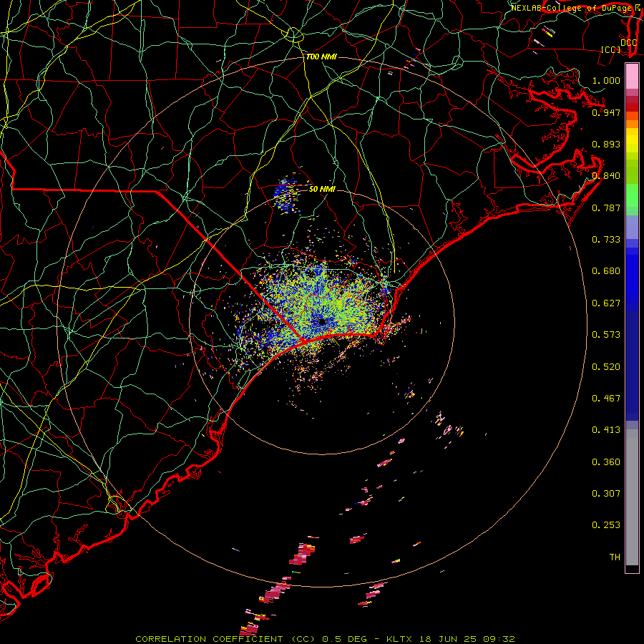This screenshot has width=644, height=644.
Task: Click the 50 NMI range ring label
Action: (323, 189)
